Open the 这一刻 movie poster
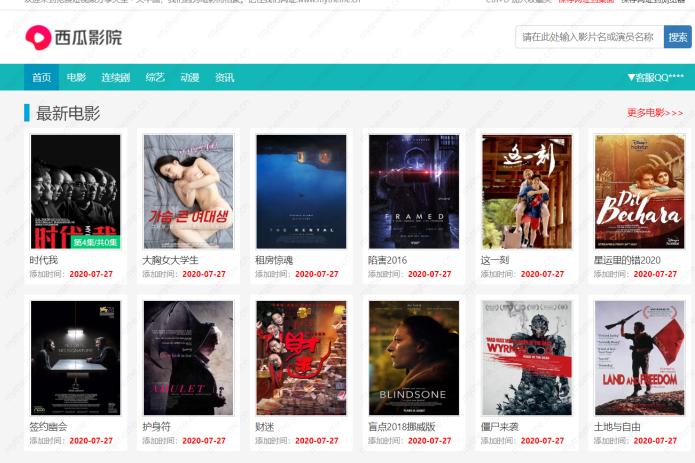 coord(527,191)
